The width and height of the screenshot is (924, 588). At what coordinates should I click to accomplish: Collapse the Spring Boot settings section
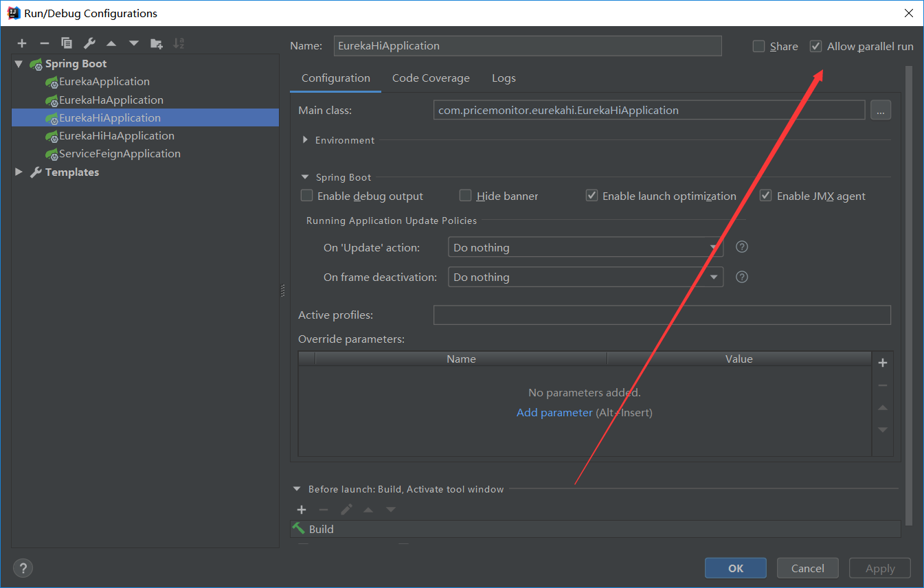click(305, 177)
